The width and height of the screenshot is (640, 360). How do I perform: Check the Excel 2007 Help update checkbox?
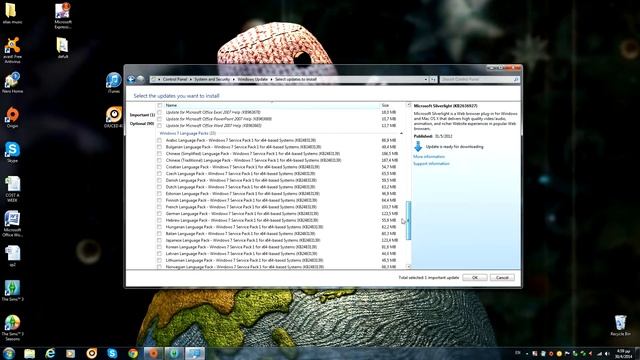click(160, 112)
